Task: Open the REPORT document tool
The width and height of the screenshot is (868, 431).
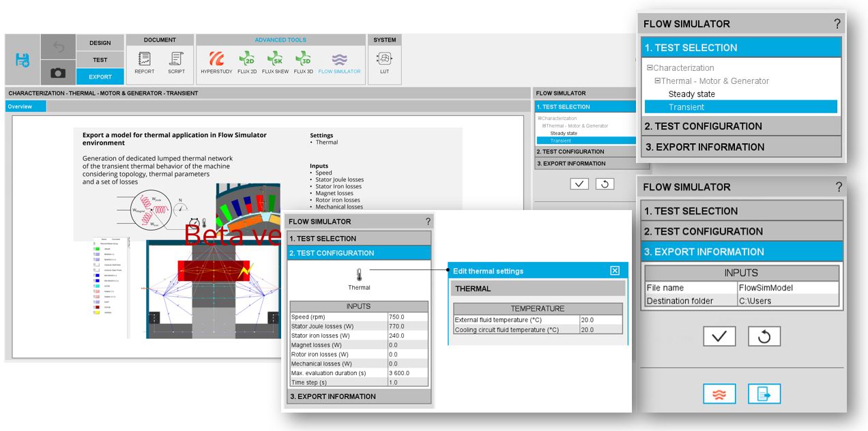Action: (x=144, y=63)
